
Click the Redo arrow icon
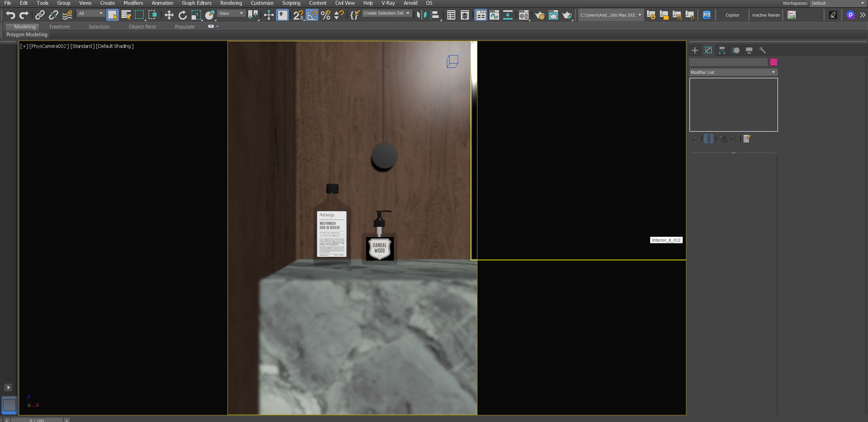pyautogui.click(x=24, y=15)
